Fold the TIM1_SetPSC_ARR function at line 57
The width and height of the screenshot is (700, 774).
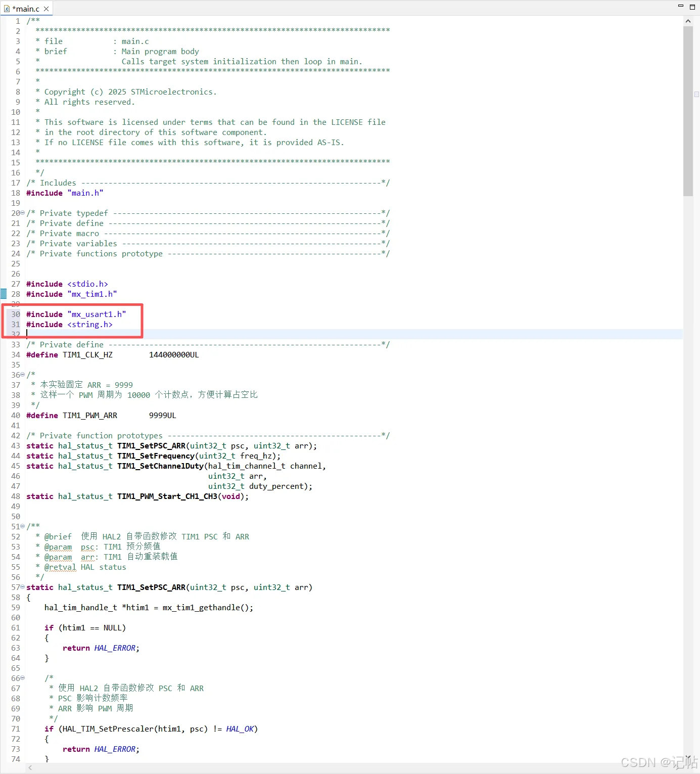coord(22,587)
